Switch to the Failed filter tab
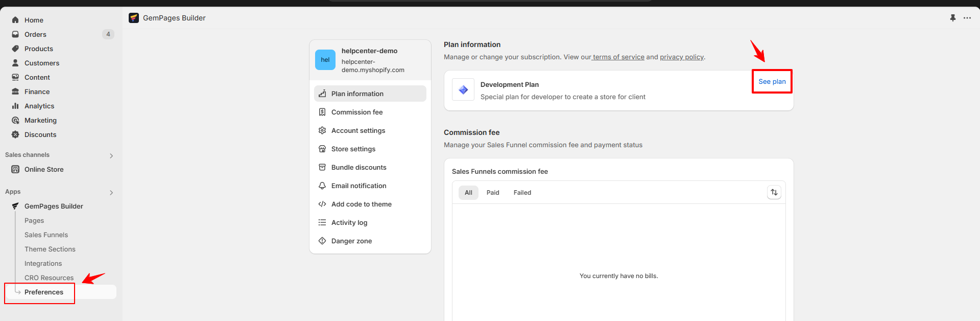The height and width of the screenshot is (321, 980). click(x=522, y=193)
